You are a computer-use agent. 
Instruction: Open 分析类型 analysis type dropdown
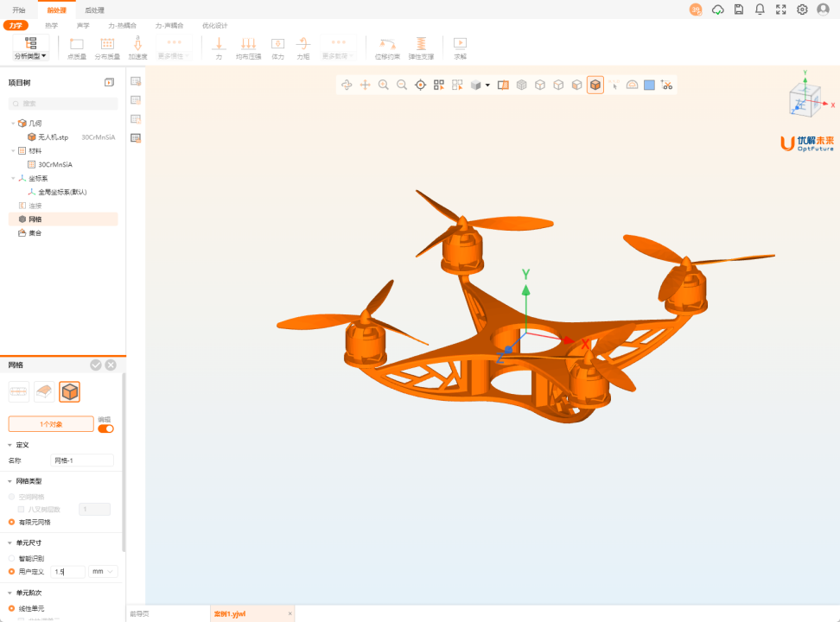pyautogui.click(x=30, y=48)
